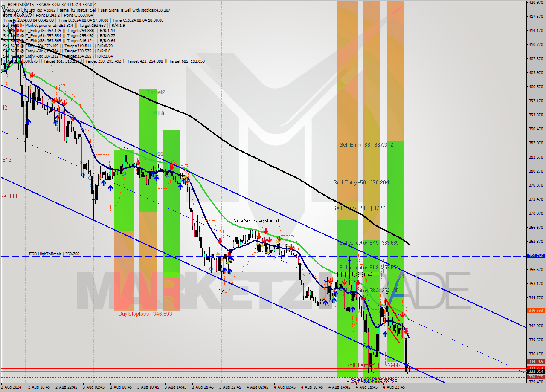
Task: Click the '4 Aug 06:45' time axis label
Action: click(x=285, y=387)
